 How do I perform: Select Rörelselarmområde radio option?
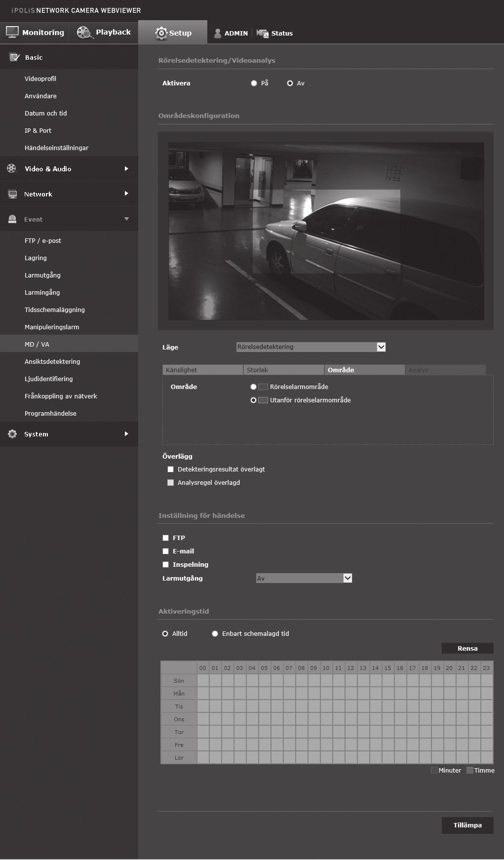point(253,387)
